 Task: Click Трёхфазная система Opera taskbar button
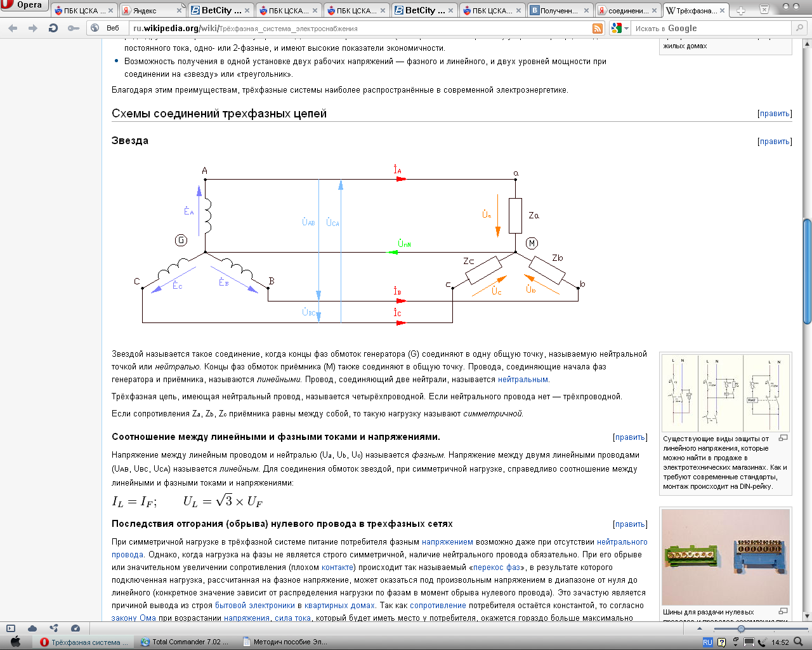[x=84, y=642]
